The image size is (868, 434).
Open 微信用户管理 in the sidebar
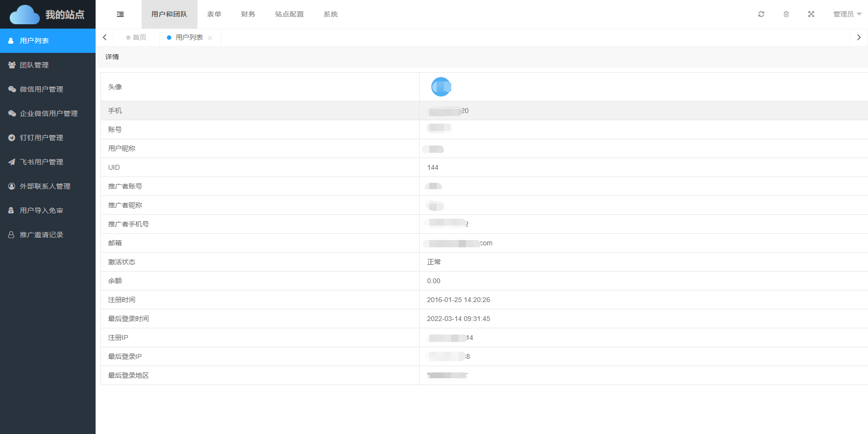[x=41, y=89]
